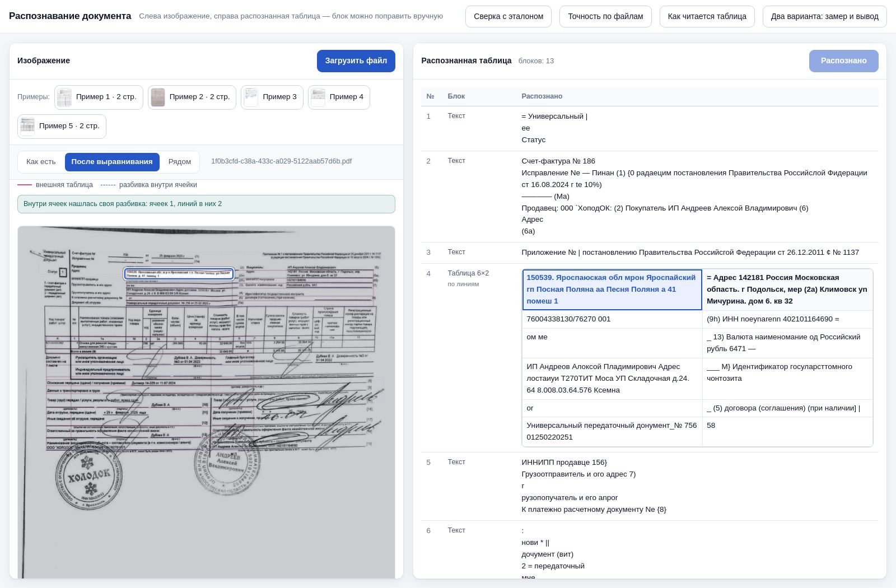Open Точность по файлам page

(605, 16)
